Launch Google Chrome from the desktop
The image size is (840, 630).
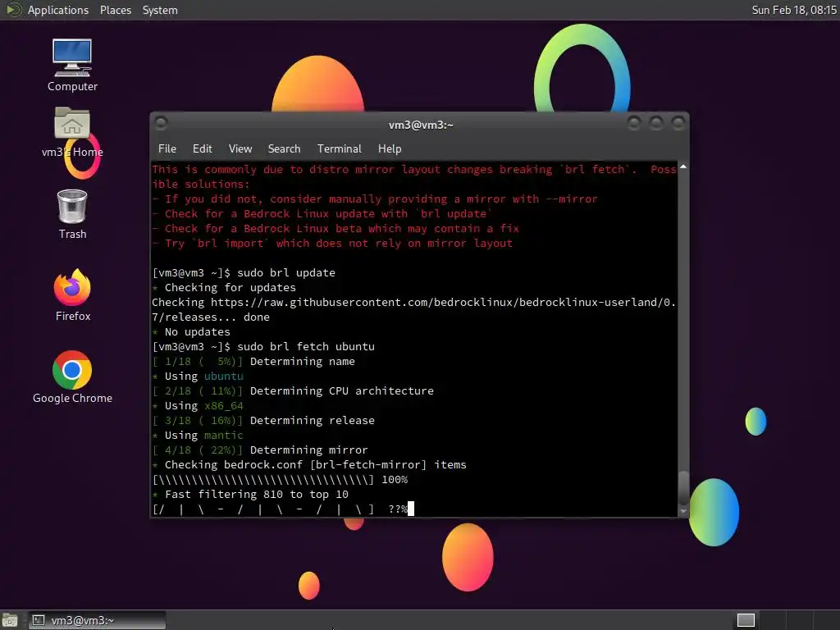click(72, 377)
